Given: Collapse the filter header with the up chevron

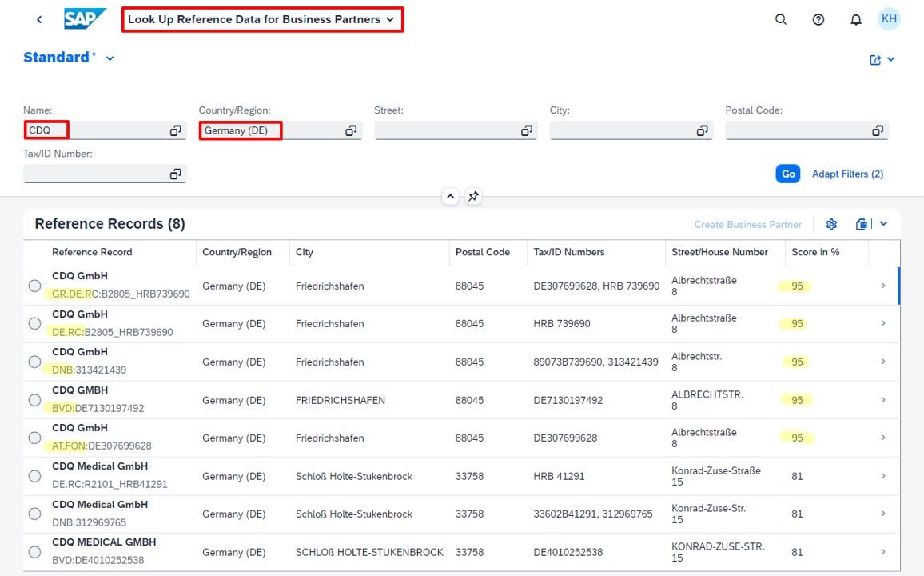Looking at the screenshot, I should (450, 196).
